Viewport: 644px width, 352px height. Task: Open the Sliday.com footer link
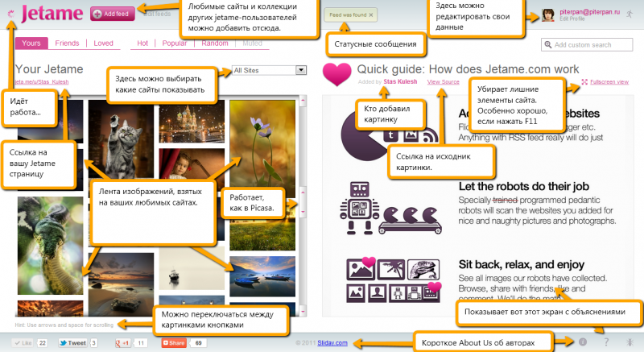(x=332, y=342)
